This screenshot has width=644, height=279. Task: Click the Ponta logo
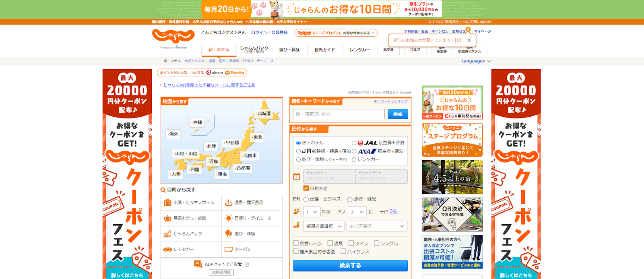point(235,73)
